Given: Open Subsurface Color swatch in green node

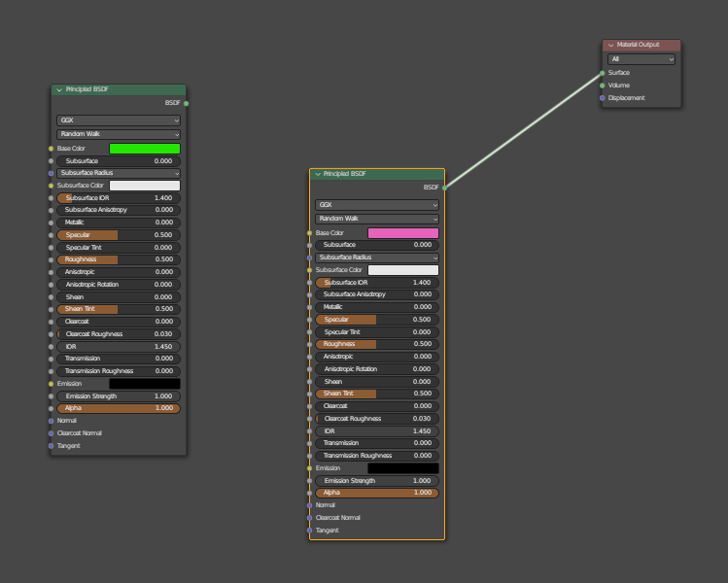Looking at the screenshot, I should pos(145,186).
